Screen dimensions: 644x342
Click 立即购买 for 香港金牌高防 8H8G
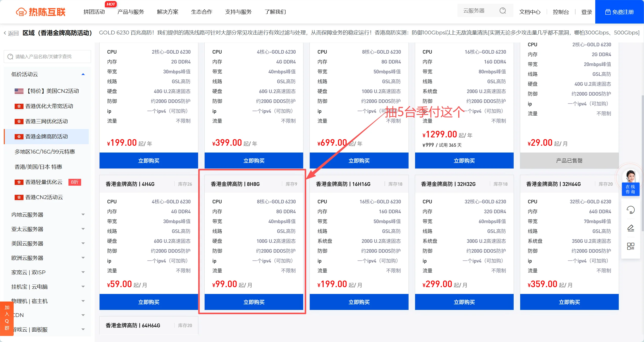tap(254, 302)
